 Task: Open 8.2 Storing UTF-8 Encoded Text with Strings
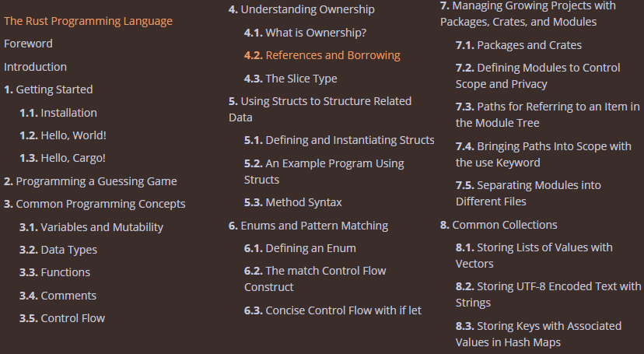pyautogui.click(x=548, y=294)
